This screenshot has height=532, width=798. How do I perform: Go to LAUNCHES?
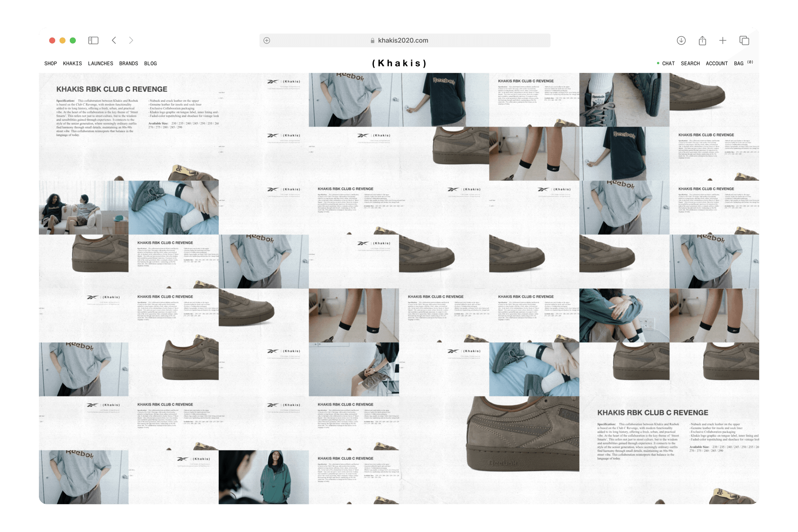pos(100,64)
